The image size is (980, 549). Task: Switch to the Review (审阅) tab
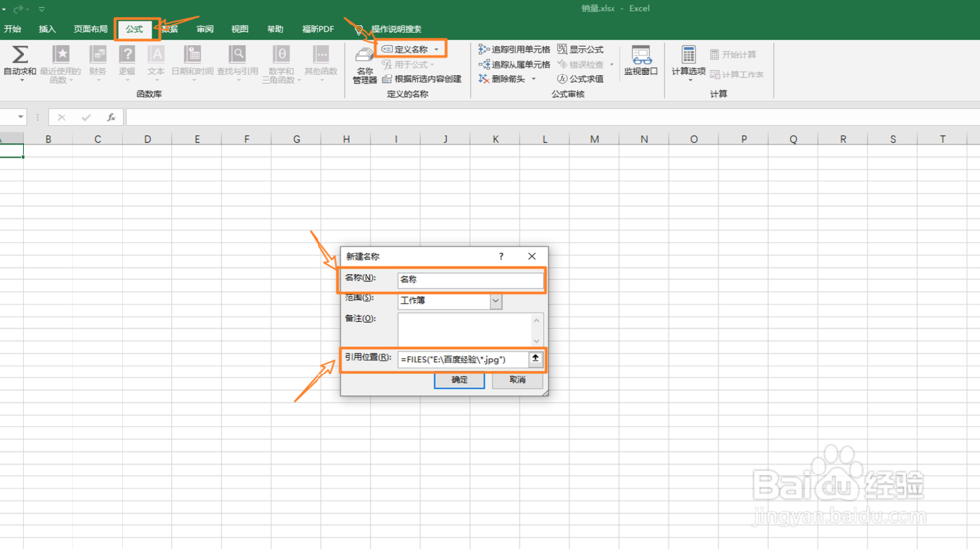coord(205,29)
